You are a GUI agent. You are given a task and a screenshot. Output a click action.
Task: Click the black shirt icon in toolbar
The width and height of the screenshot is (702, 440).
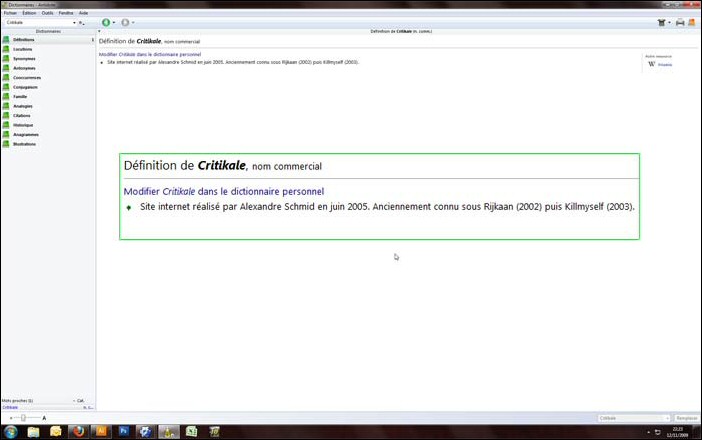pos(661,22)
